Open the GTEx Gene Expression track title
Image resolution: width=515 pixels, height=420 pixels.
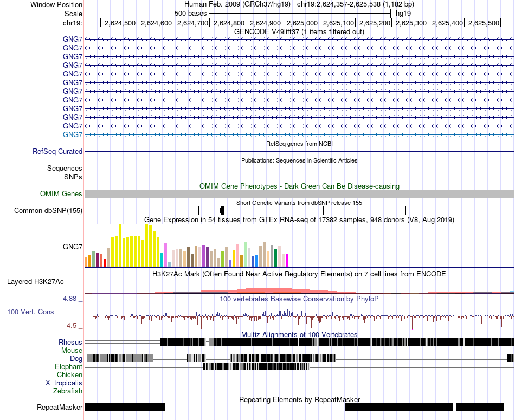click(x=299, y=219)
